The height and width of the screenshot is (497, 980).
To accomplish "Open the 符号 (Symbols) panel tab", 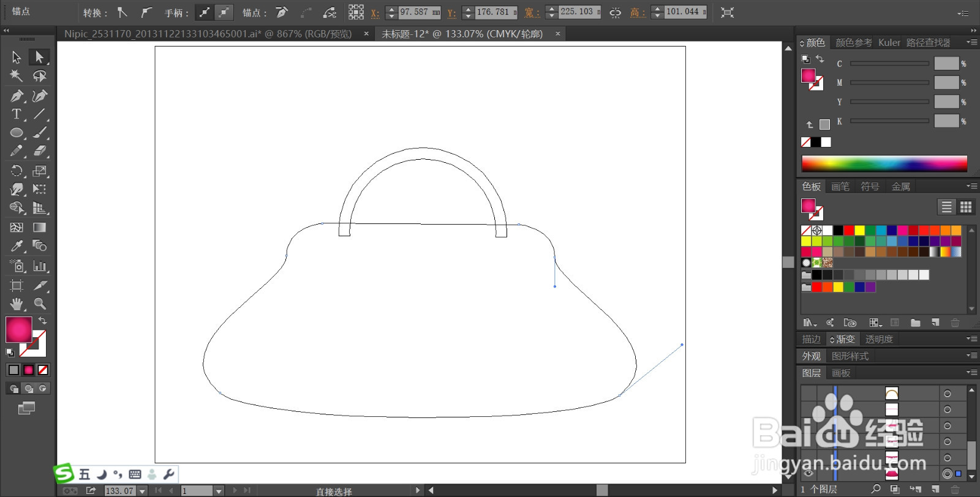I will [x=870, y=187].
